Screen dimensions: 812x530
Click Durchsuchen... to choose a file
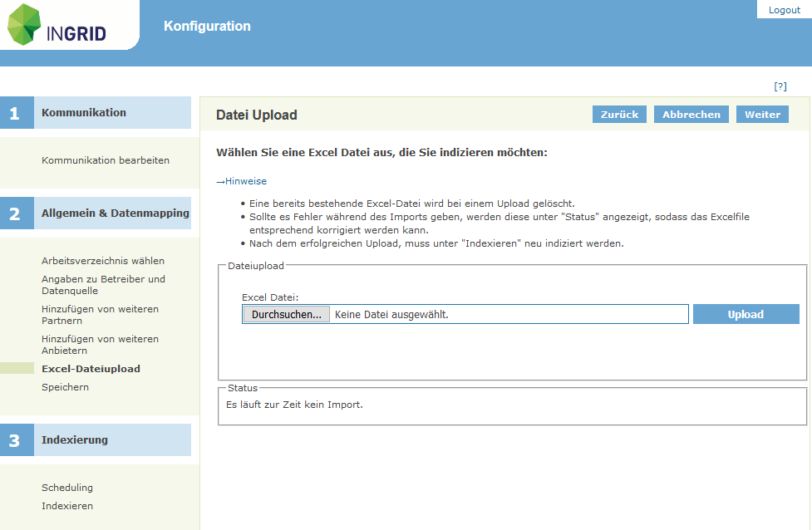click(x=286, y=315)
